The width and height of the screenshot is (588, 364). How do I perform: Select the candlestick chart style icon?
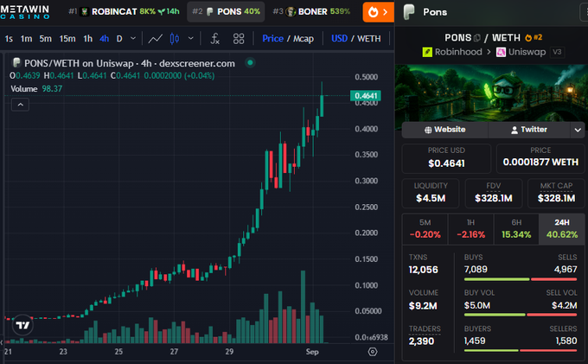coord(175,39)
